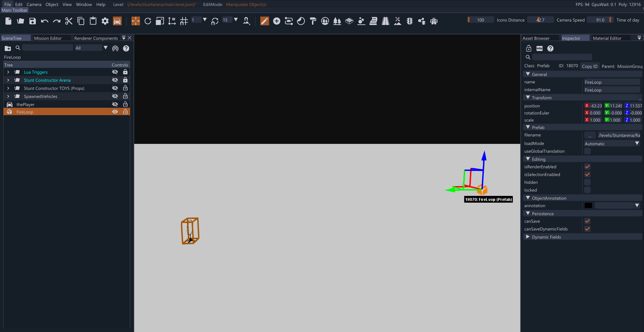Check the hidden checkbox
The height and width of the screenshot is (332, 644).
[587, 182]
